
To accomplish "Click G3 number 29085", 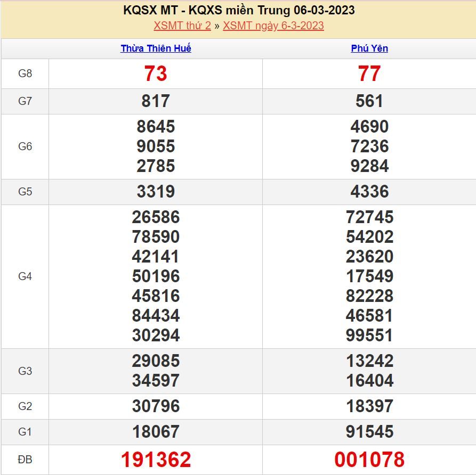I will (x=156, y=361).
